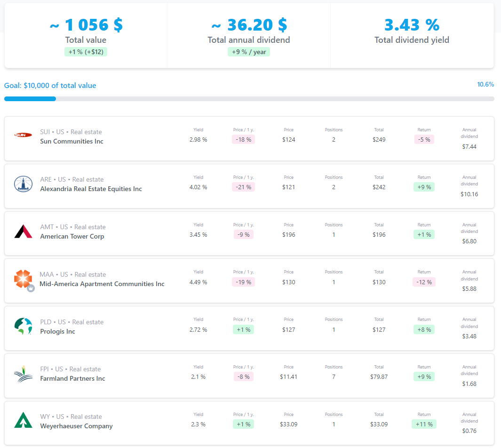Click the Alexandria Real Estate lighthouse logo
Screen dimensions: 501x448
(23, 184)
